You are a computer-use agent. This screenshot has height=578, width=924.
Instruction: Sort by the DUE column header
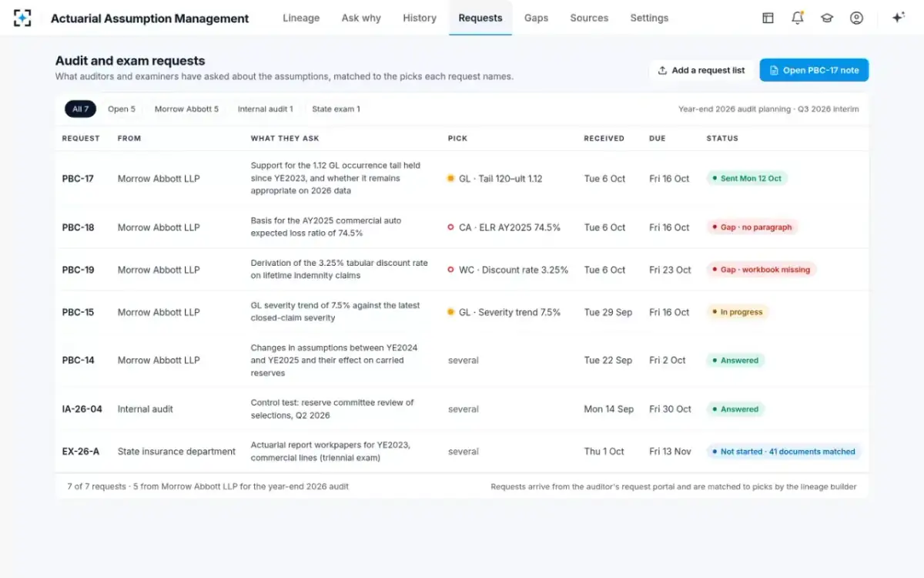click(x=657, y=138)
